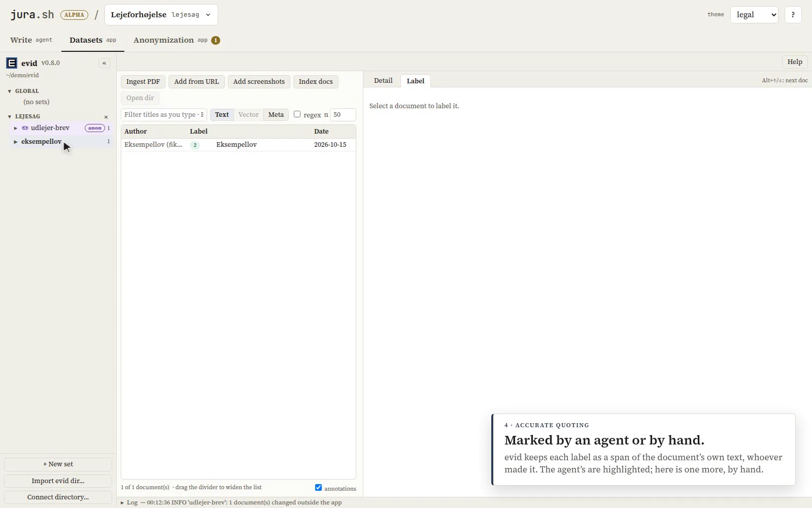Image resolution: width=812 pixels, height=508 pixels.
Task: Click the ALPHA badge next to jura.sh
Action: 74,15
